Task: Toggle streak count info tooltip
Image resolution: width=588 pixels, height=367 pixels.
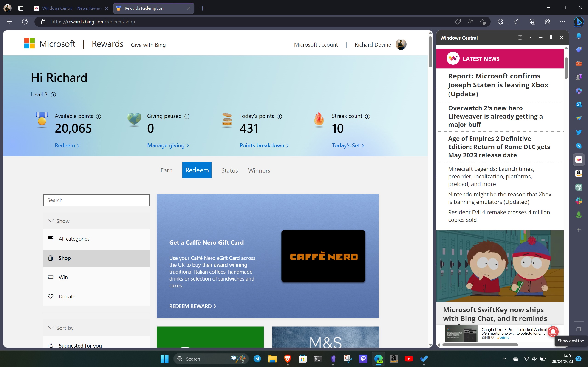Action: pyautogui.click(x=367, y=116)
